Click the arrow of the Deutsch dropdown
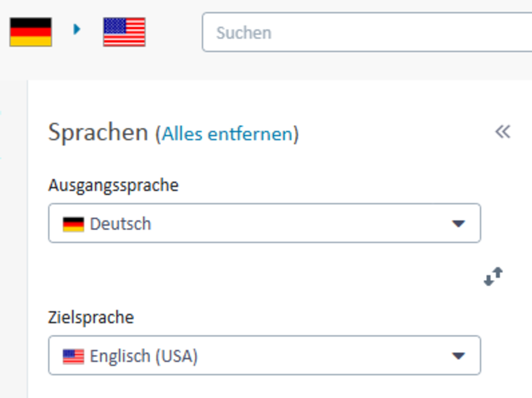 [x=458, y=223]
